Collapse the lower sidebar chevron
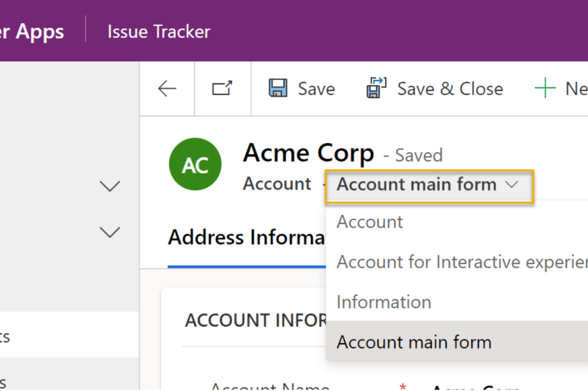This screenshot has width=588, height=391. [109, 232]
